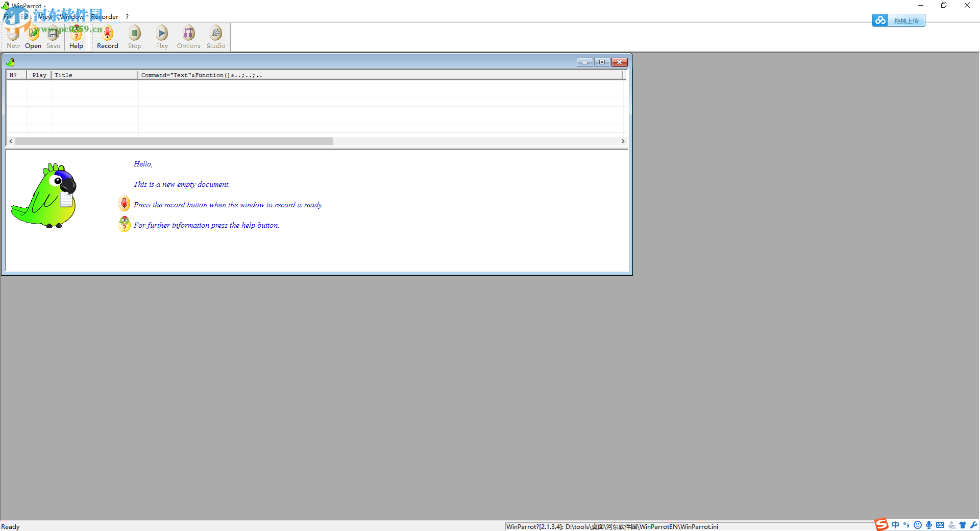Toggle Chinese input mode 中 icon
The height and width of the screenshot is (531, 980).
[x=895, y=525]
